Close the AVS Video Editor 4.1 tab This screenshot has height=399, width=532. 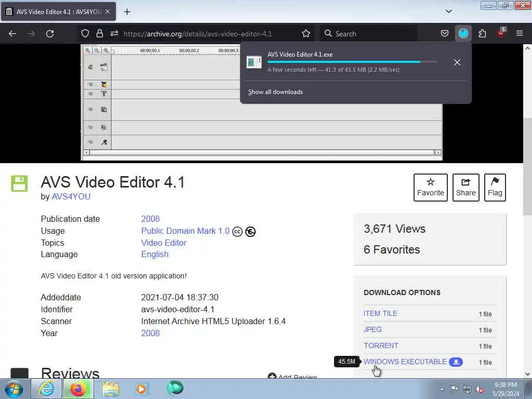(x=108, y=11)
